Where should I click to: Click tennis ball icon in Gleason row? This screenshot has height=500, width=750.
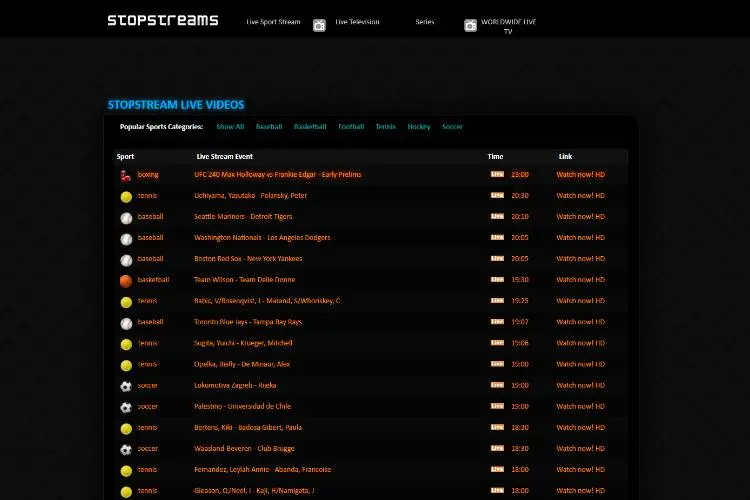(x=126, y=492)
